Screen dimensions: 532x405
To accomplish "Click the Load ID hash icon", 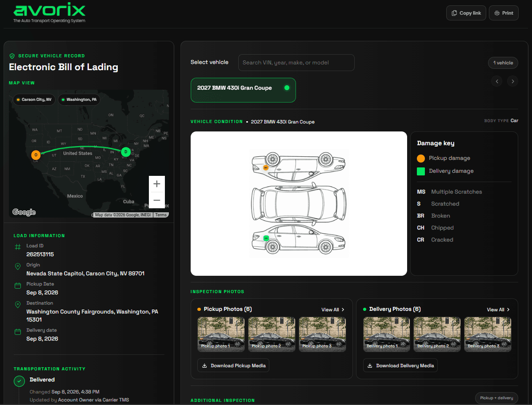I will click(18, 247).
